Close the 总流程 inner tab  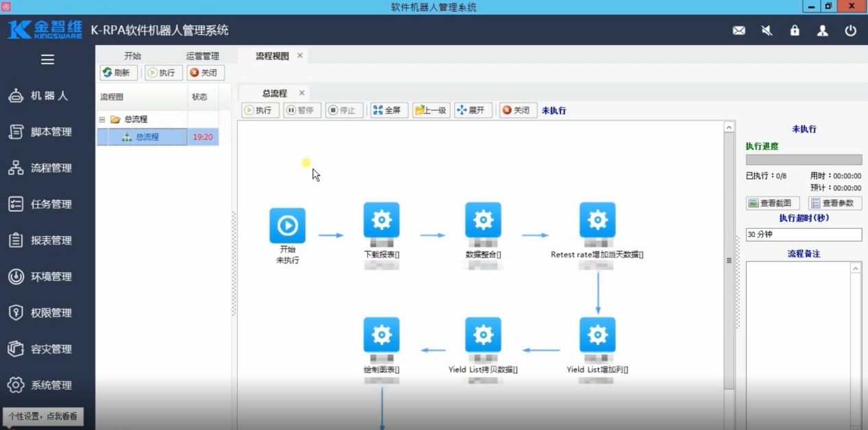pyautogui.click(x=302, y=92)
